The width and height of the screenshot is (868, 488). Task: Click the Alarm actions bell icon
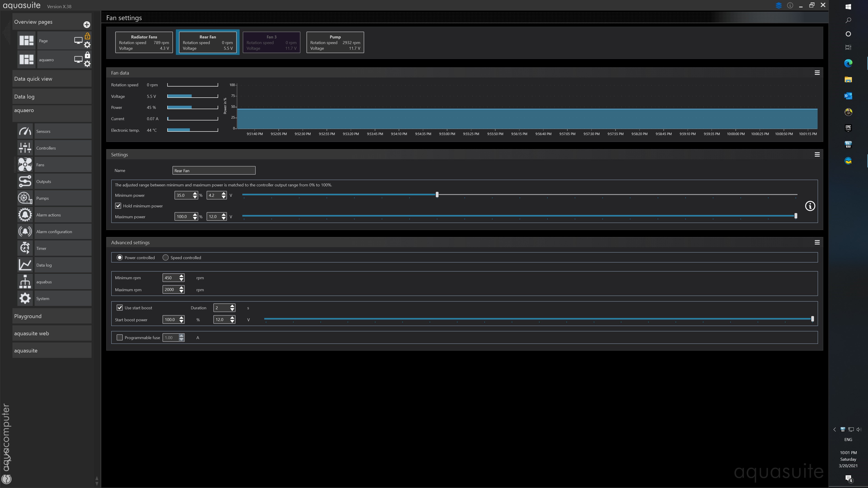(25, 215)
